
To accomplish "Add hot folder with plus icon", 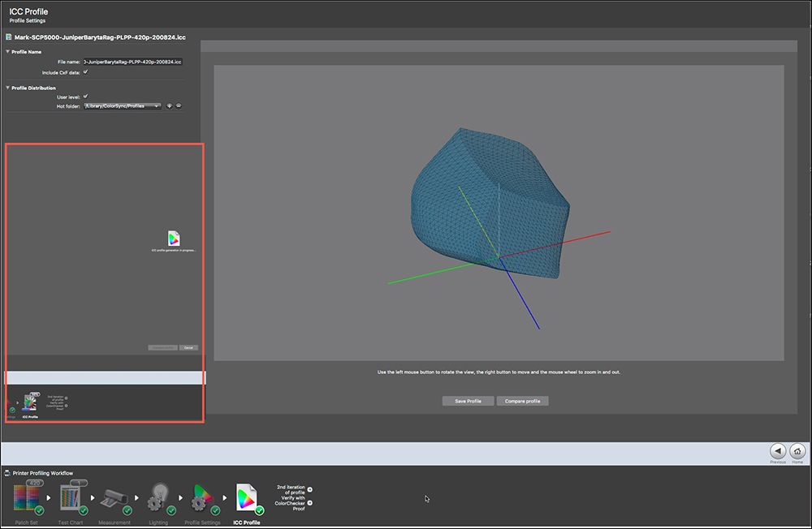I will [x=170, y=105].
